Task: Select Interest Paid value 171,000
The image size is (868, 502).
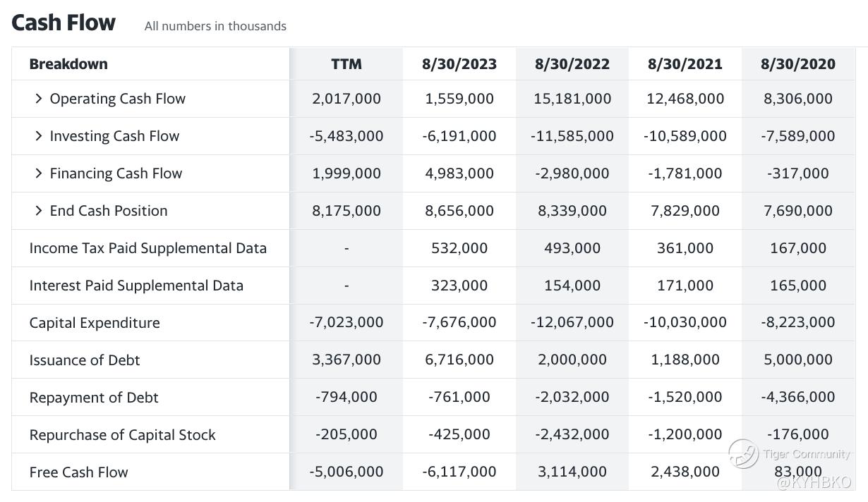Action: [x=685, y=286]
